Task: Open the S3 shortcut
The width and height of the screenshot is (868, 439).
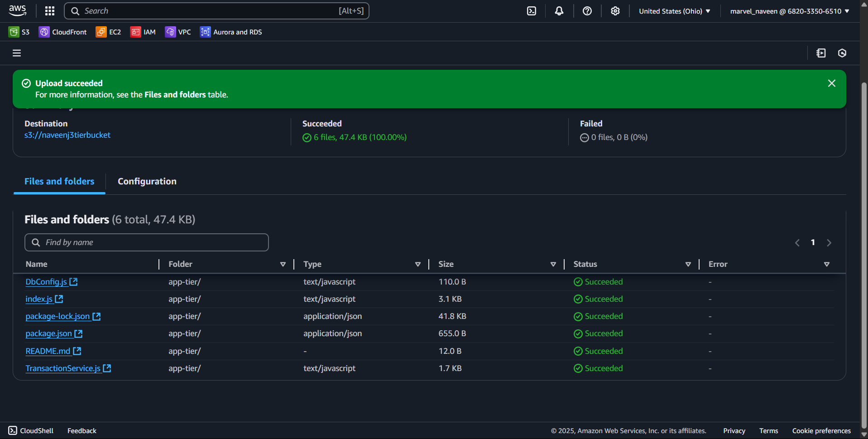Action: pyautogui.click(x=19, y=32)
